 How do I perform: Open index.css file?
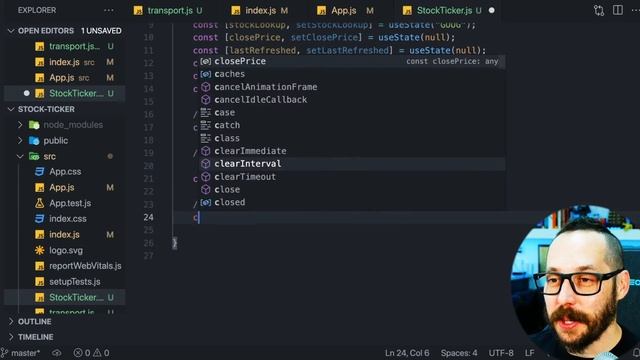coord(68,219)
